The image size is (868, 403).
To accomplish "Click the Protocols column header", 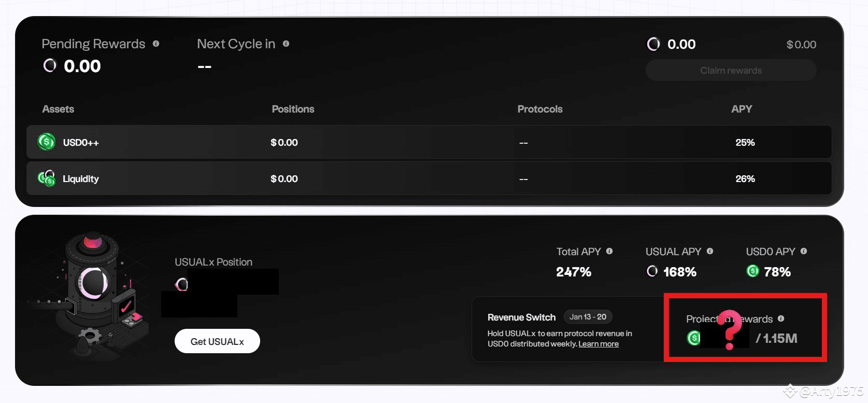I will click(539, 109).
